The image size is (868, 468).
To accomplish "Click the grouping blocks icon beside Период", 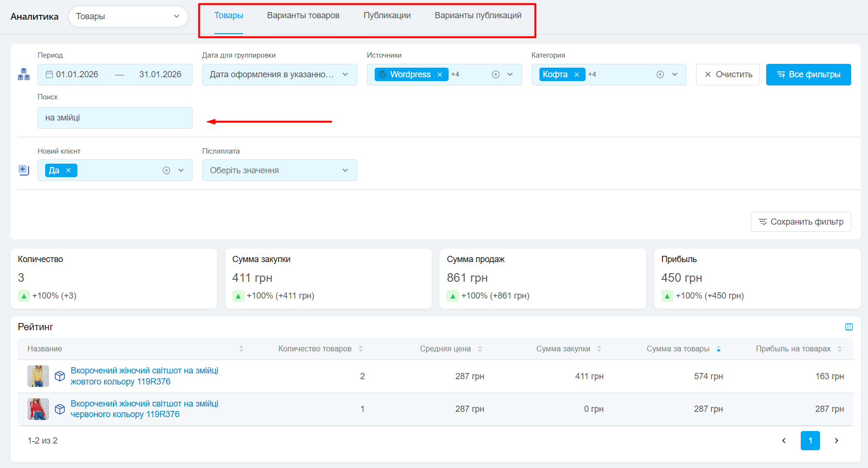I will 24,74.
